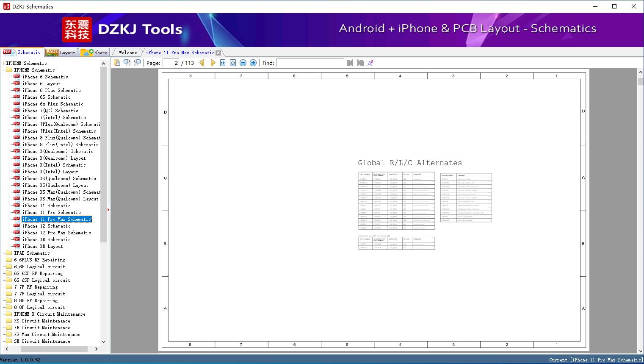This screenshot has height=364, width=644.
Task: Collapse the left panel using the red arrow
Action: click(108, 209)
